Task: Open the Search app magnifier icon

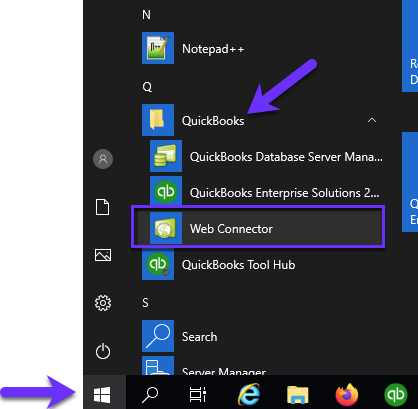Action: coord(158,336)
